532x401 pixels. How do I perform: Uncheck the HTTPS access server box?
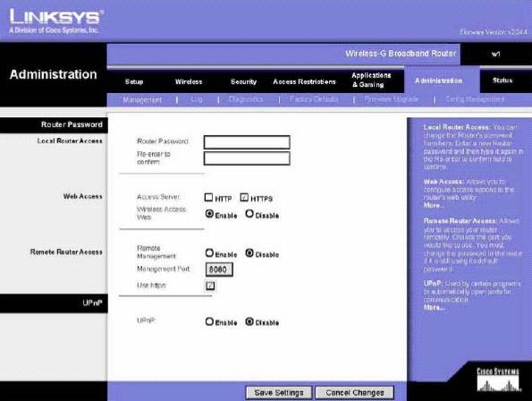pos(244,197)
